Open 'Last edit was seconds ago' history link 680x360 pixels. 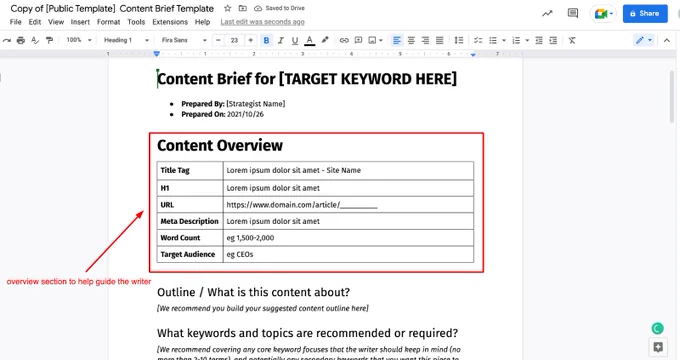(262, 22)
